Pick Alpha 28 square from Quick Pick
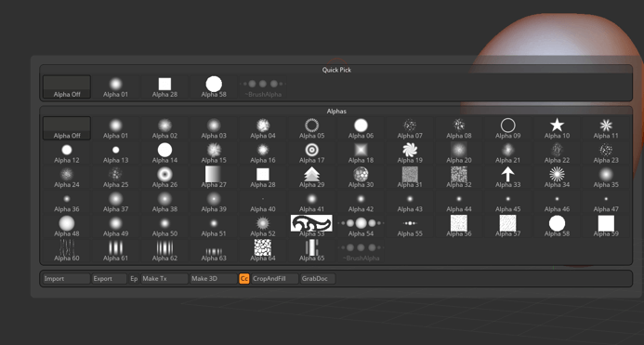 pos(164,86)
